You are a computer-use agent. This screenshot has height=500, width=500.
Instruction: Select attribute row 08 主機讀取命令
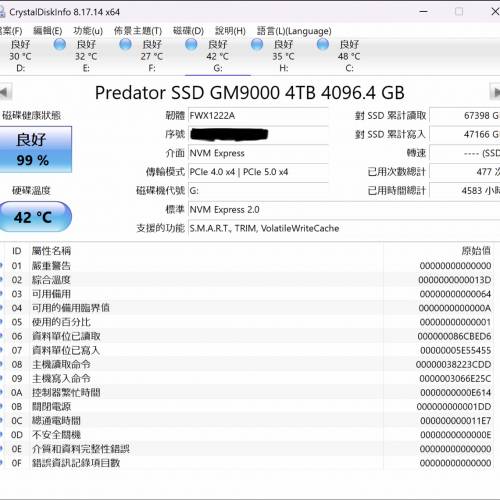247,364
